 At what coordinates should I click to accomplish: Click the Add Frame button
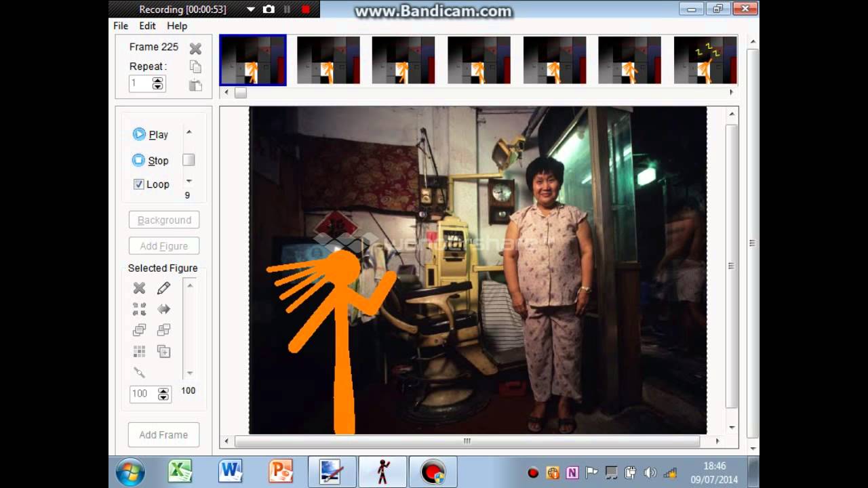163,434
